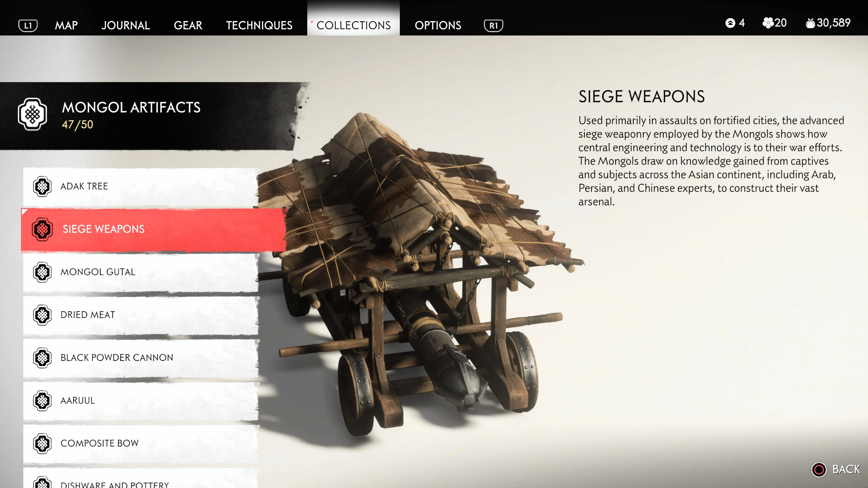Go to the Techniques tab
Screen dimensions: 868x488
(x=259, y=26)
